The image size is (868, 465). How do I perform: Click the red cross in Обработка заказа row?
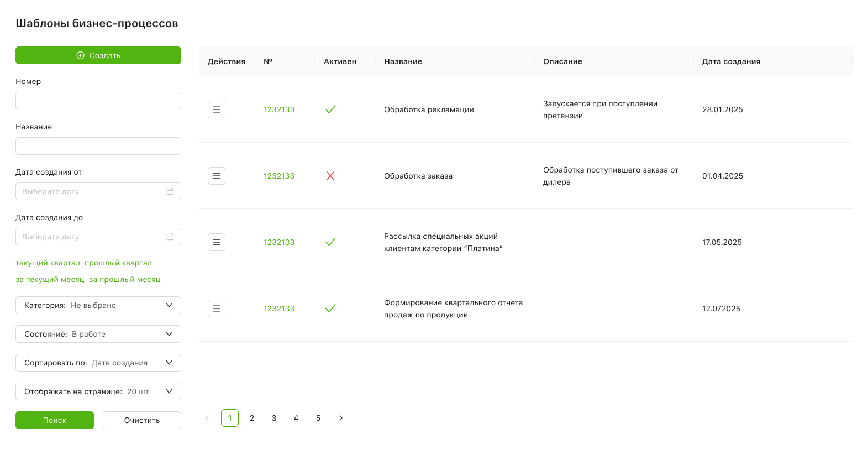tap(330, 176)
